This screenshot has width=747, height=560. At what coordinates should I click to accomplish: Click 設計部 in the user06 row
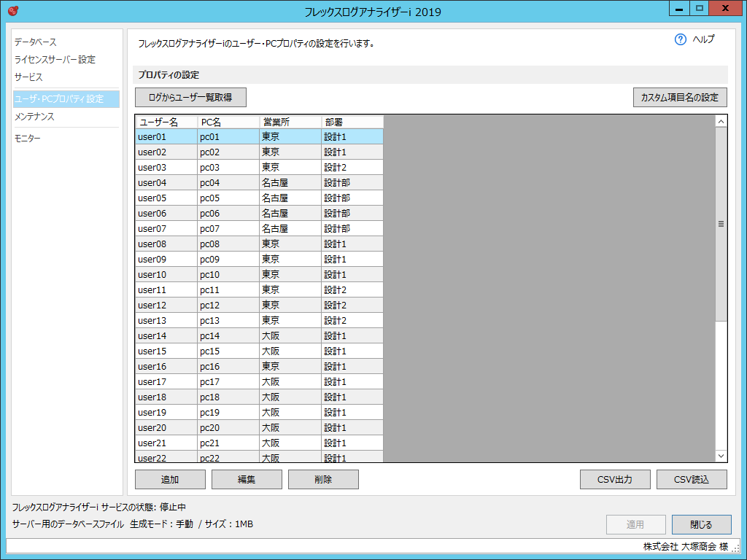click(352, 214)
